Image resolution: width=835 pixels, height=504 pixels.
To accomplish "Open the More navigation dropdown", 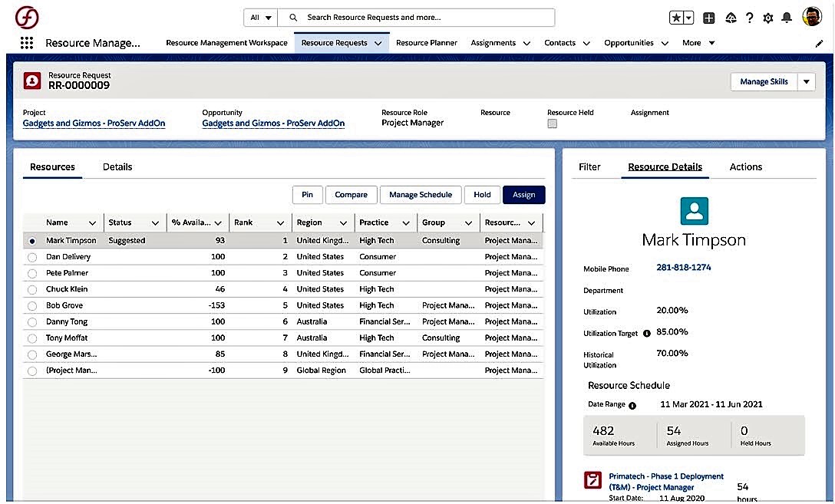I will [x=698, y=43].
